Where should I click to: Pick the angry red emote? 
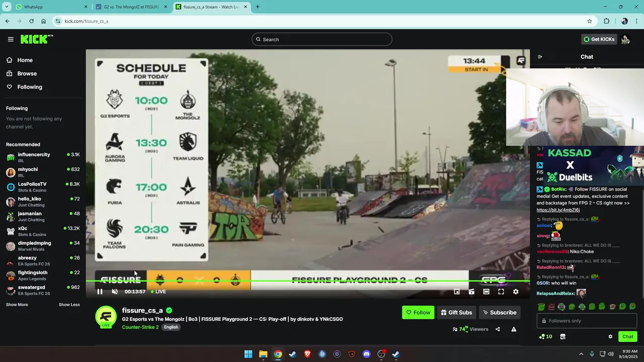tap(551, 307)
